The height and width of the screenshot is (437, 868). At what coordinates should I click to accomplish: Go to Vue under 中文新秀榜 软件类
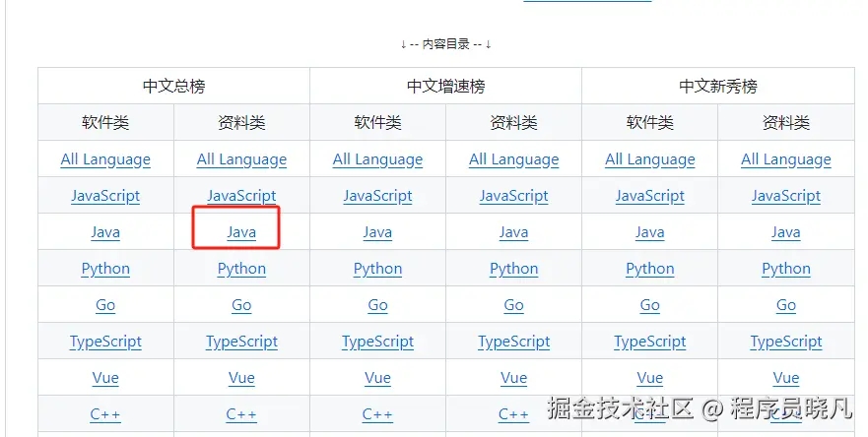650,378
